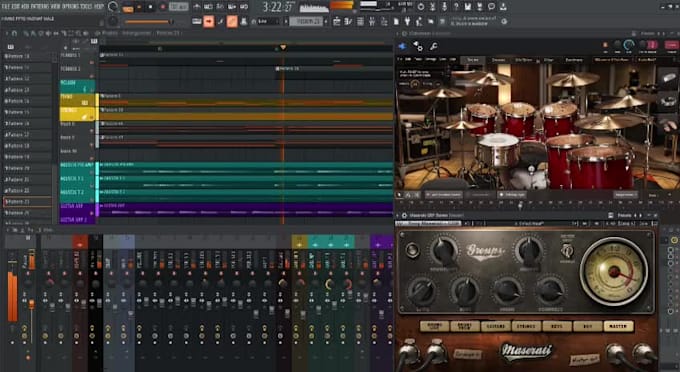This screenshot has width=680, height=372.
Task: Open the Piano roll view icon
Action: [x=348, y=21]
